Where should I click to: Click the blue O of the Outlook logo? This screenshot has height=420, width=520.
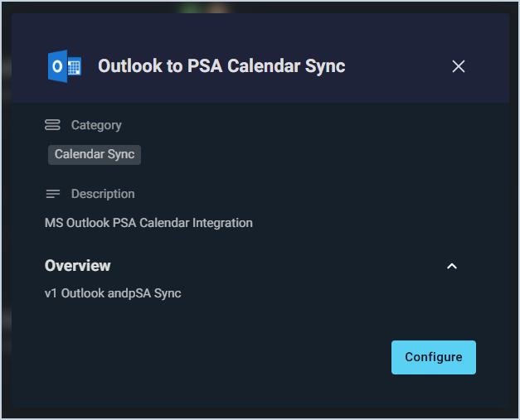pos(57,66)
